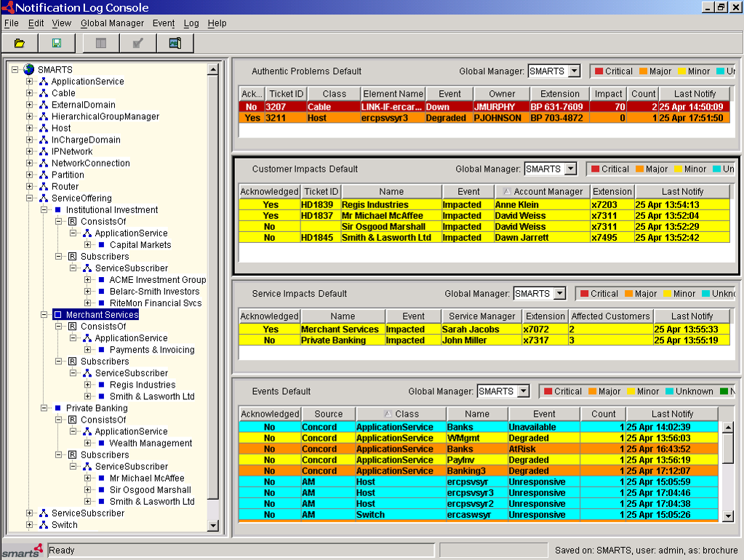Screen dimensions: 744x560
Task: Sort Events by Class column header
Action: click(x=401, y=414)
